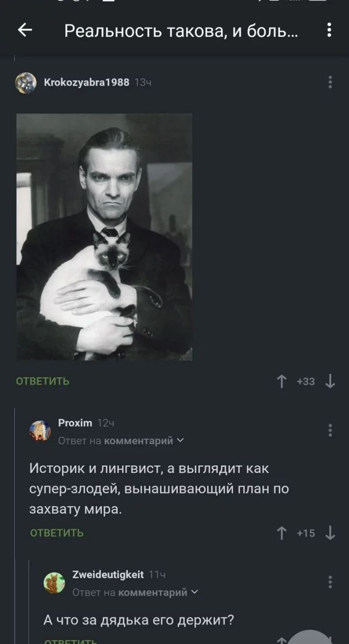Expand parent comment under Zweideutigkeit's name
This screenshot has height=644, width=349.
coord(135,592)
